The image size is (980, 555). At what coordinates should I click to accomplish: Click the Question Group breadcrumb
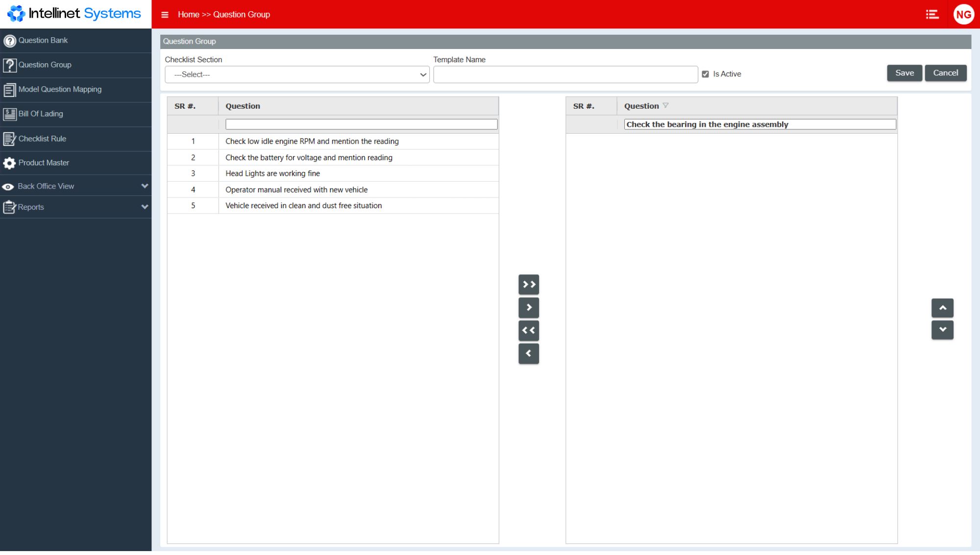[241, 15]
